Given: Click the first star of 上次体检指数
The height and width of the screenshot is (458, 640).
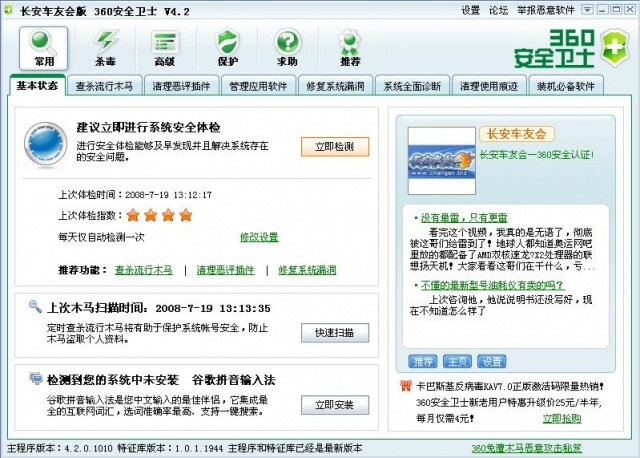Looking at the screenshot, I should pos(133,215).
